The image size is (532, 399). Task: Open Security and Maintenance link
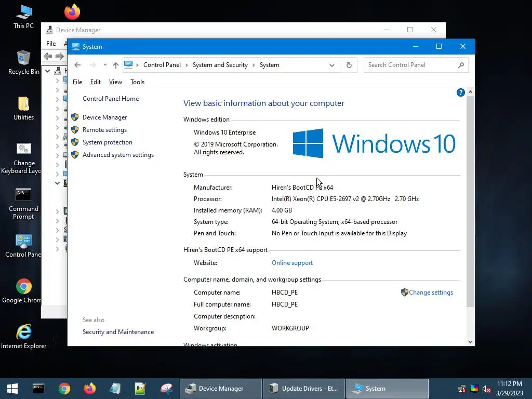118,332
